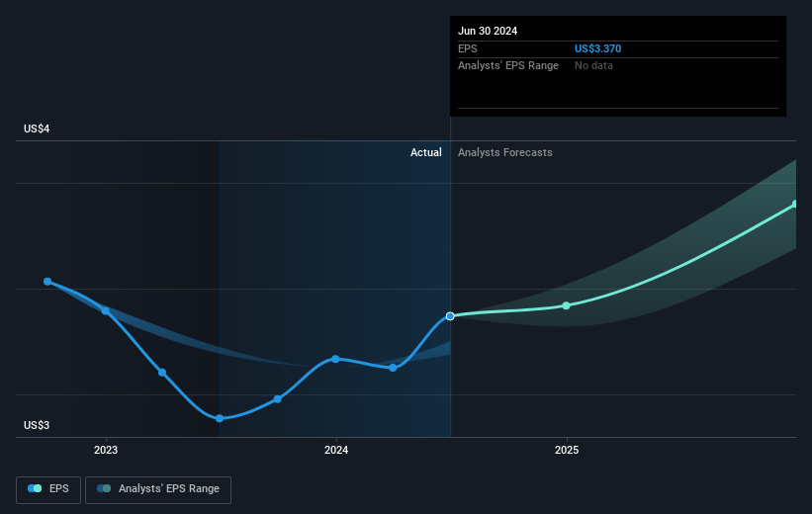812x514 pixels.
Task: Select the forecast data point at 2025
Action: (566, 305)
